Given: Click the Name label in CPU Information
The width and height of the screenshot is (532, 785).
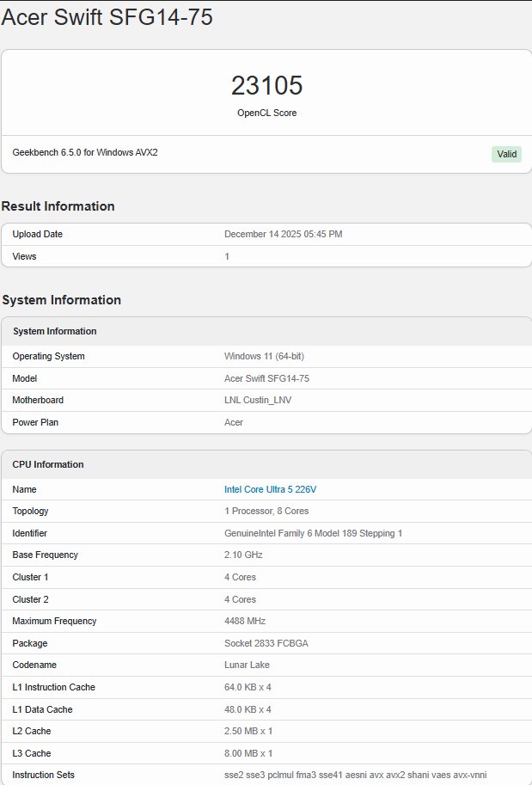Looking at the screenshot, I should click(x=25, y=489).
